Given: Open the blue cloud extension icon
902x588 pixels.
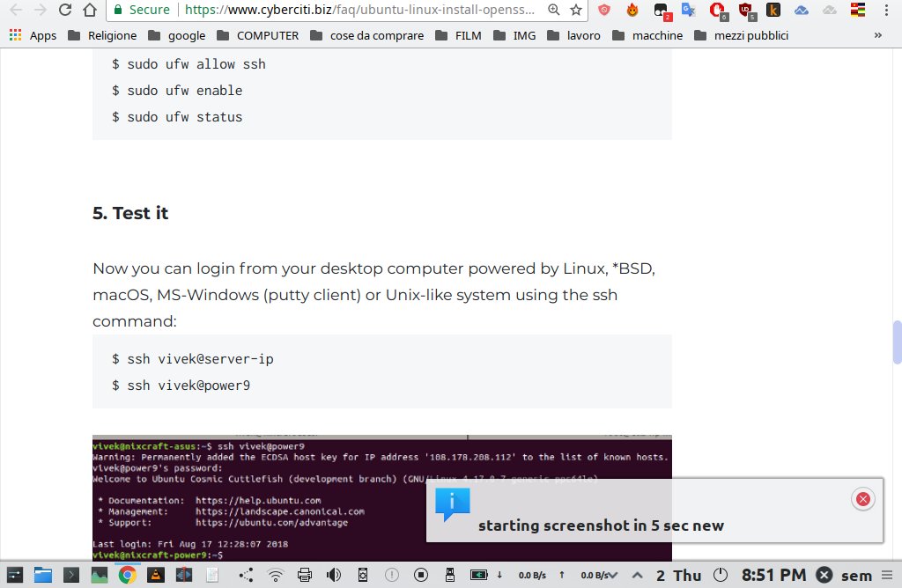Looking at the screenshot, I should pyautogui.click(x=802, y=10).
